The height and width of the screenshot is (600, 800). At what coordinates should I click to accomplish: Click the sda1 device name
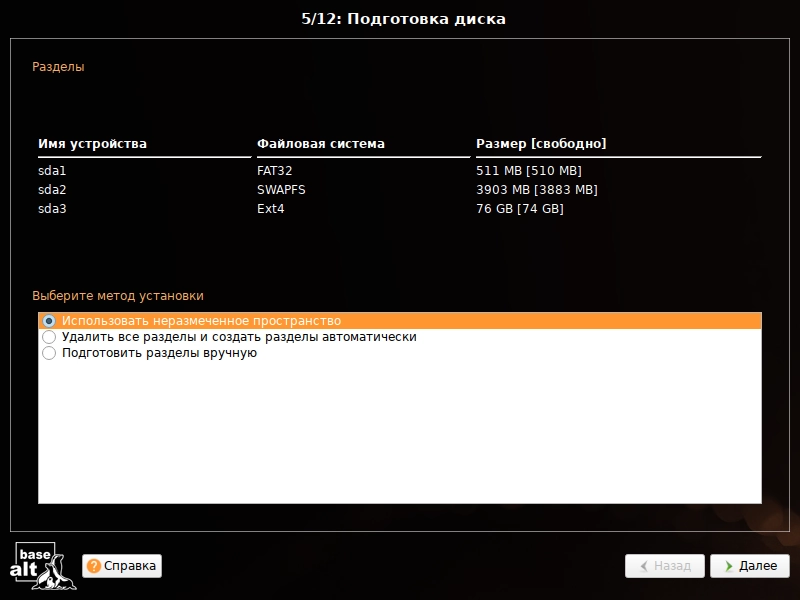[x=52, y=170]
